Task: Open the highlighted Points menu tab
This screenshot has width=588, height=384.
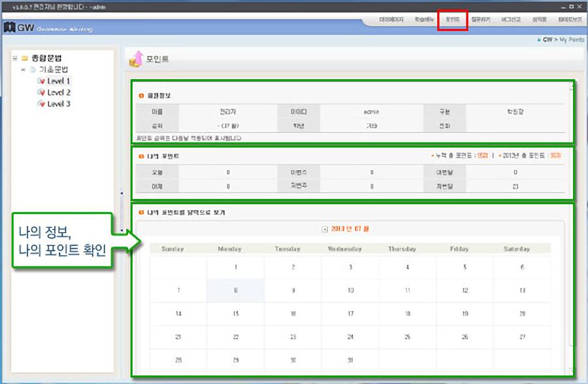Action: tap(453, 20)
